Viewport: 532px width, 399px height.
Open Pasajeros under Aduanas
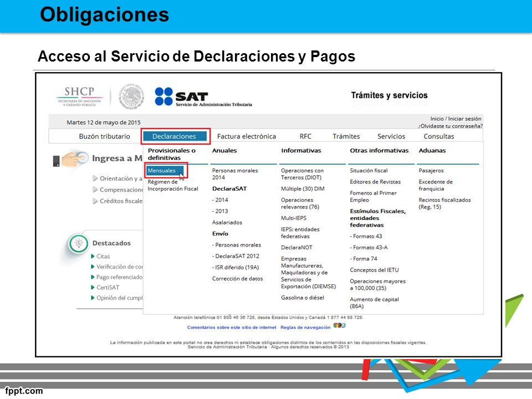click(x=431, y=170)
